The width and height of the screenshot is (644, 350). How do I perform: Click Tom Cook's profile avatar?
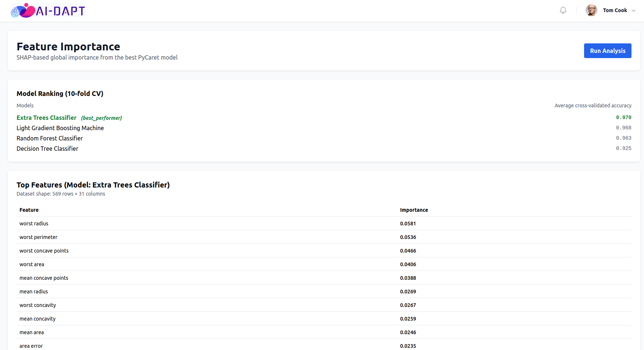click(591, 10)
